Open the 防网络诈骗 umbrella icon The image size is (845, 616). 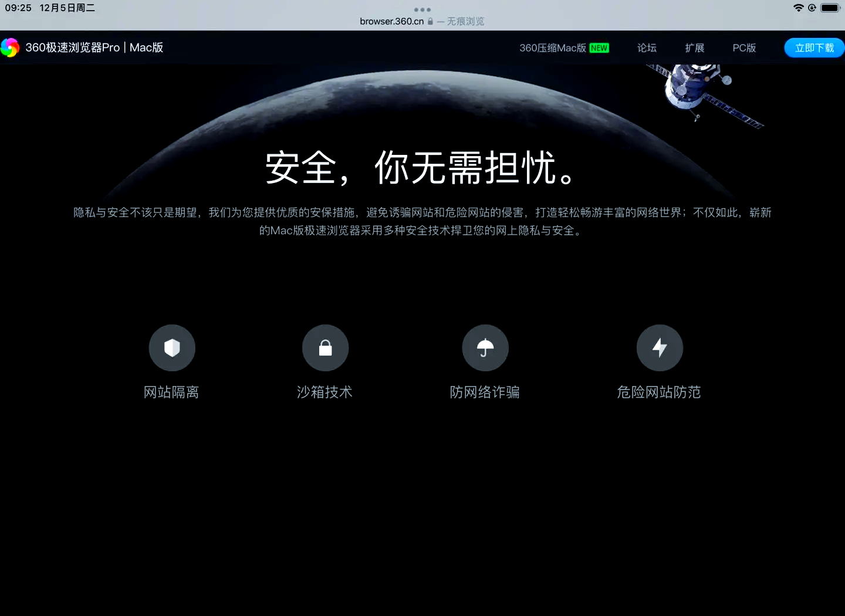click(485, 348)
